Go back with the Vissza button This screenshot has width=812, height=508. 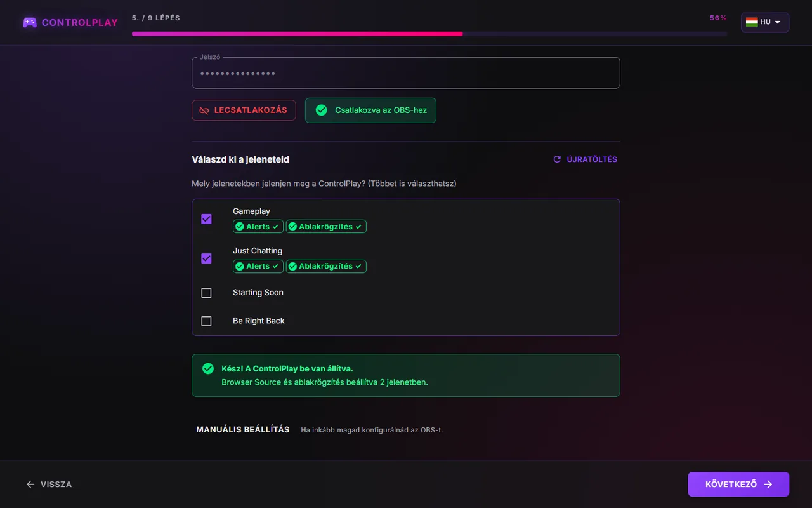pos(49,485)
